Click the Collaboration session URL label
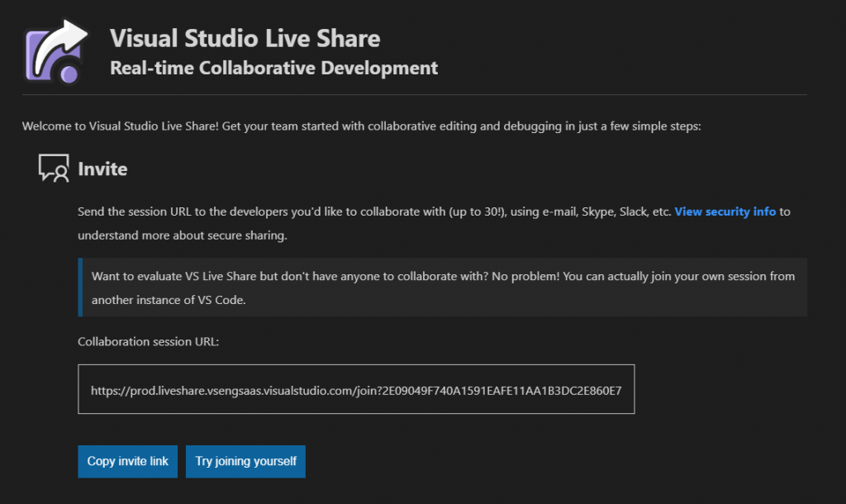The height and width of the screenshot is (504, 846). (x=149, y=341)
